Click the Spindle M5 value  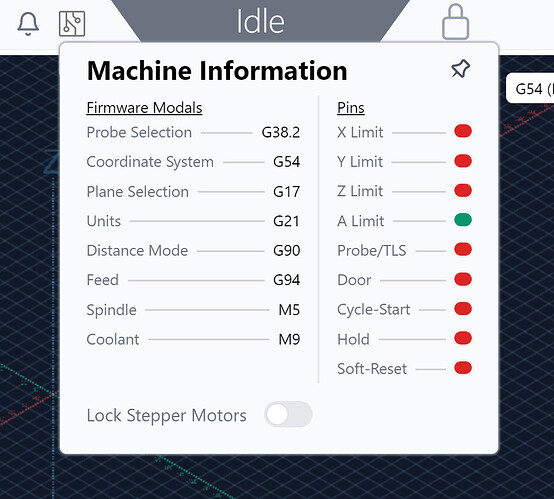(x=289, y=310)
